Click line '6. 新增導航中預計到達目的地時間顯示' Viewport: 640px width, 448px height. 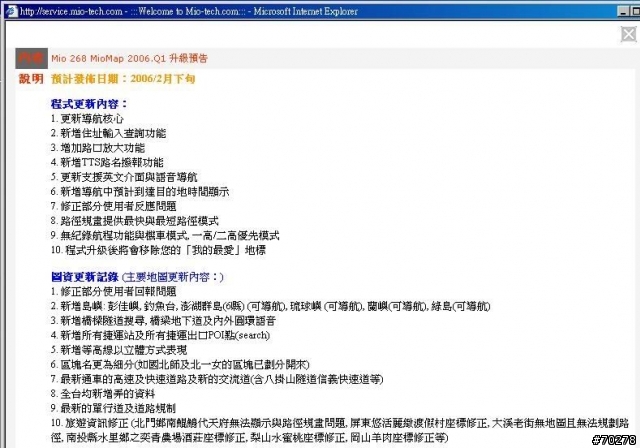click(x=140, y=191)
